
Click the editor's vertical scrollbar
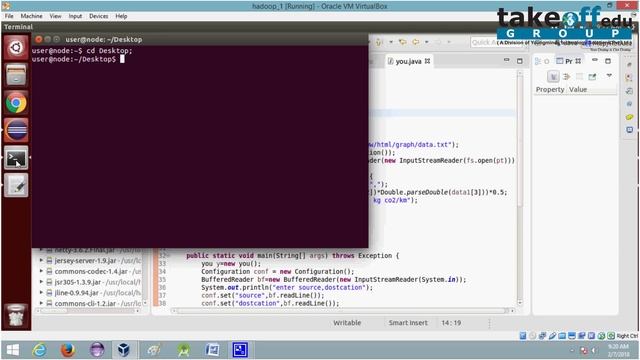(x=520, y=188)
